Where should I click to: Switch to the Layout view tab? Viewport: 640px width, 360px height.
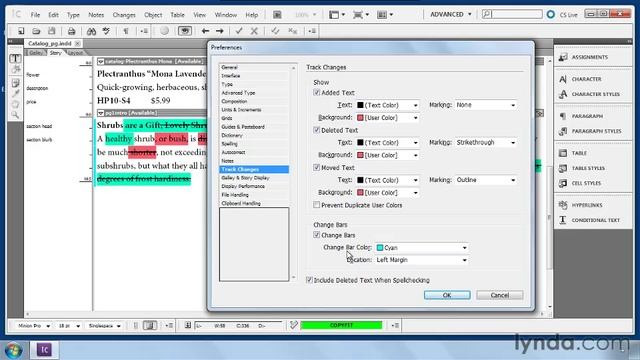click(76, 53)
